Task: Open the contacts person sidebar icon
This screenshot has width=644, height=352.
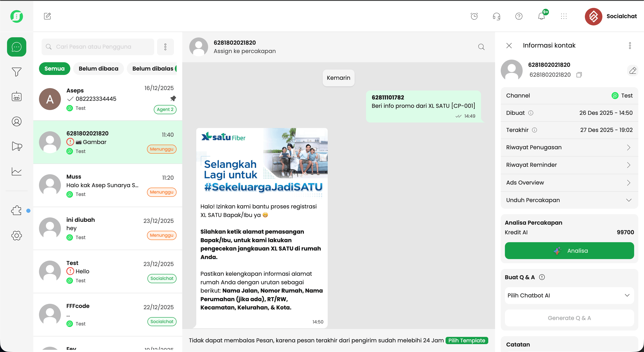Action: click(16, 121)
